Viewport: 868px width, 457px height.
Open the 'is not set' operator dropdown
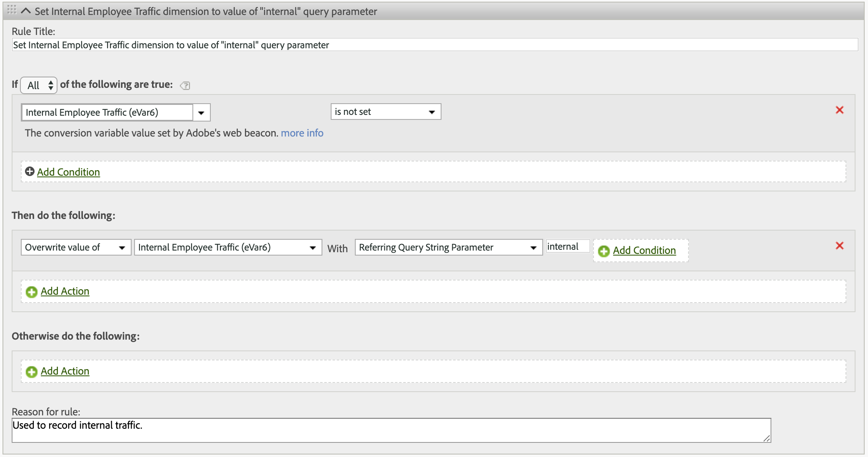(x=386, y=112)
